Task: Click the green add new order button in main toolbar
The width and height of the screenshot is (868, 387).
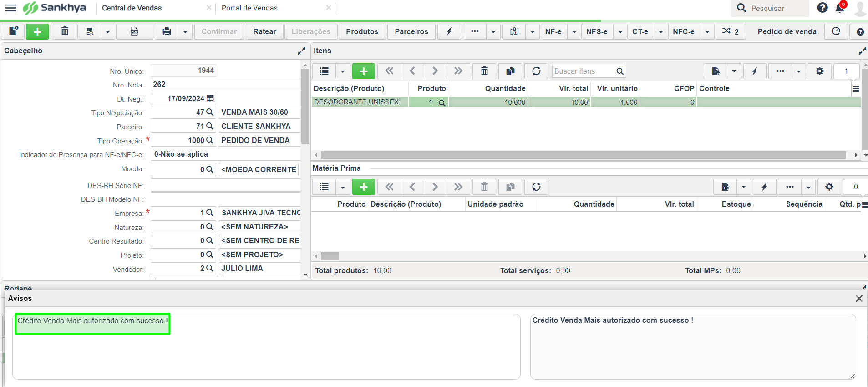Action: coord(37,31)
